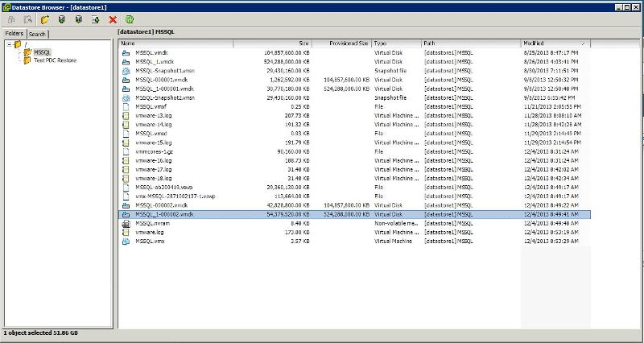Select the MSSQL-Snapshot1.vmsn file name
644x343 pixels.
165,71
